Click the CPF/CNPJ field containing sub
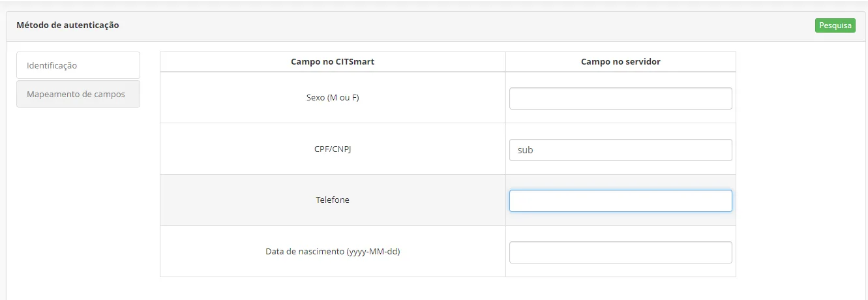 (x=620, y=150)
